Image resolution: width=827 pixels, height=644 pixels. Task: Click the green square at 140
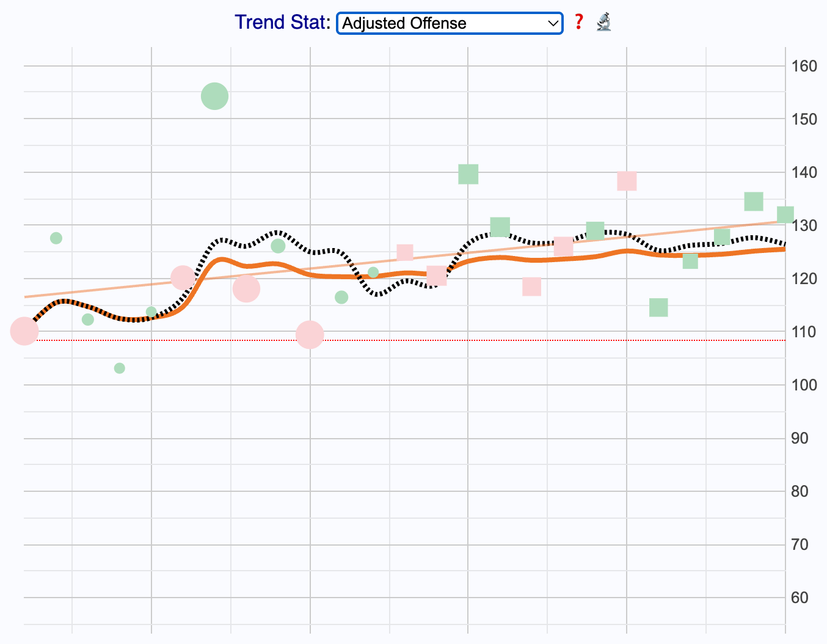(x=468, y=174)
